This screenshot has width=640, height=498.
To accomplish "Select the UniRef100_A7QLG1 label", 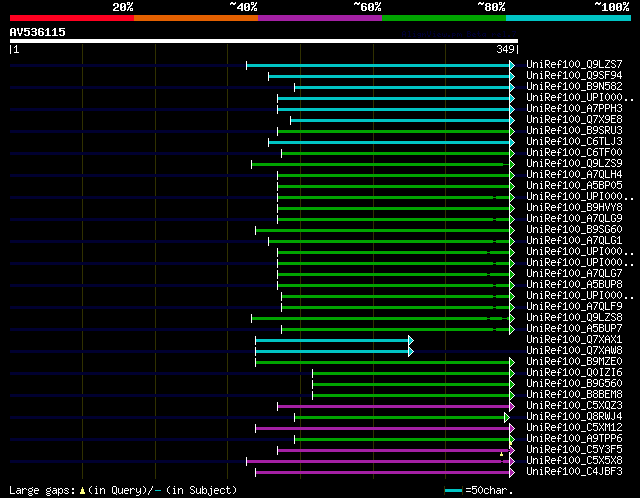I will click(x=574, y=241).
